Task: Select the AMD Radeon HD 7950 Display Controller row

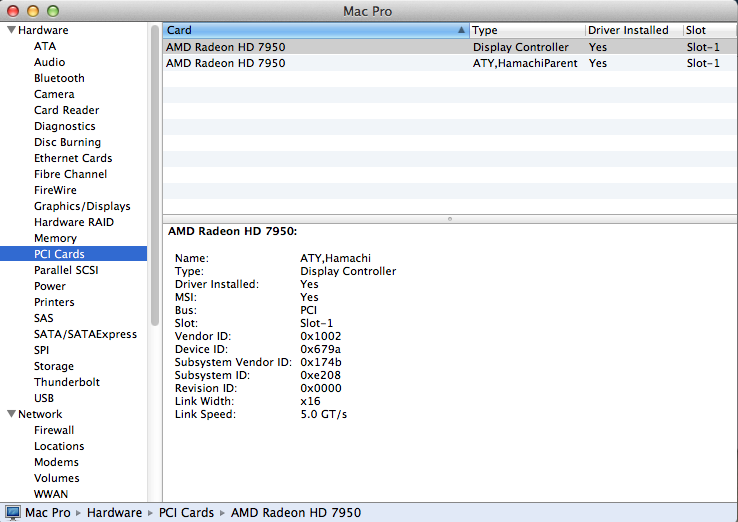Action: click(x=450, y=47)
